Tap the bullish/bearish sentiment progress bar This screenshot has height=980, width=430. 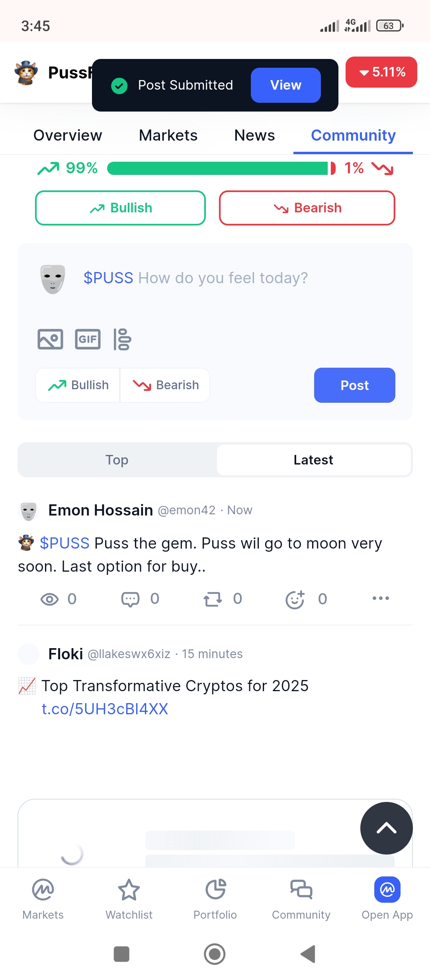tap(221, 168)
